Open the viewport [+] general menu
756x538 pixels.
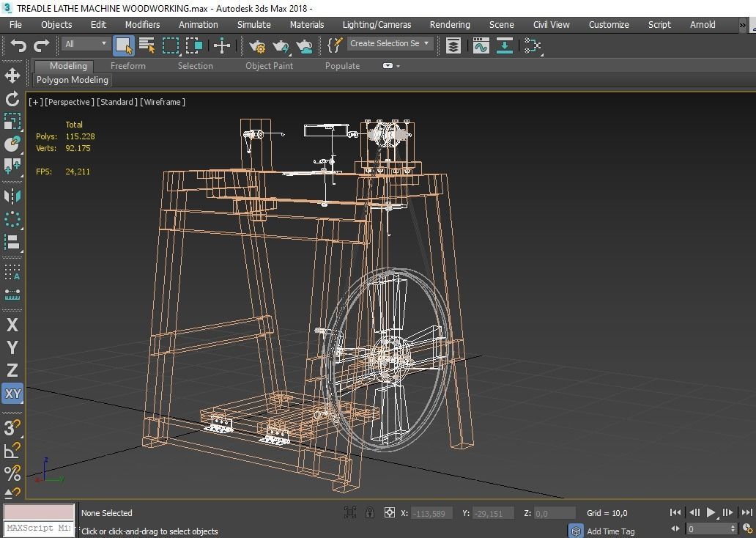point(34,102)
